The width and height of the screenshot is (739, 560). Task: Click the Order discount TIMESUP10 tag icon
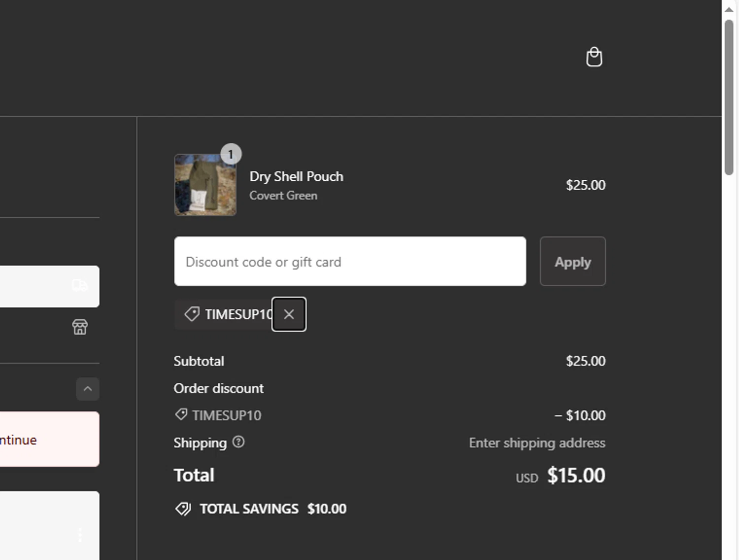(x=181, y=415)
